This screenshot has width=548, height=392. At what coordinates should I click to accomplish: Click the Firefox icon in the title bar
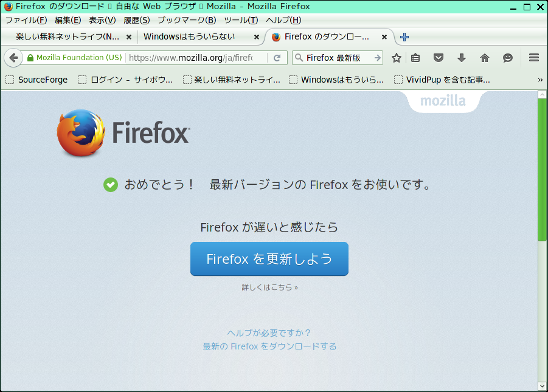click(9, 7)
